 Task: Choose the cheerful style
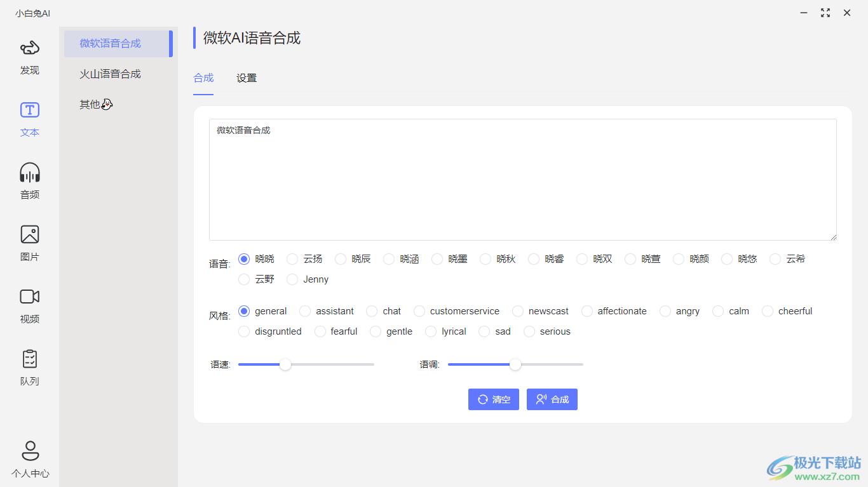click(x=768, y=311)
